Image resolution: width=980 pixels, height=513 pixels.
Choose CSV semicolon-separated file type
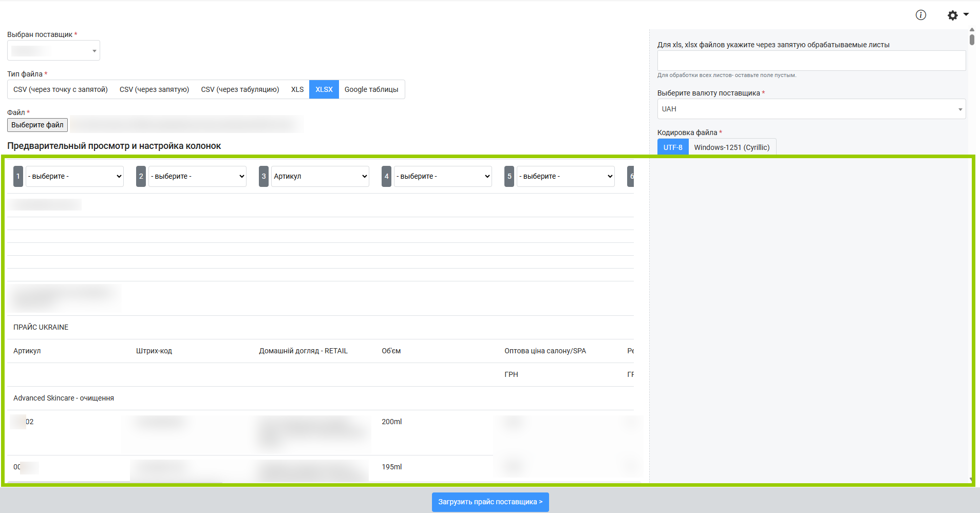click(61, 89)
